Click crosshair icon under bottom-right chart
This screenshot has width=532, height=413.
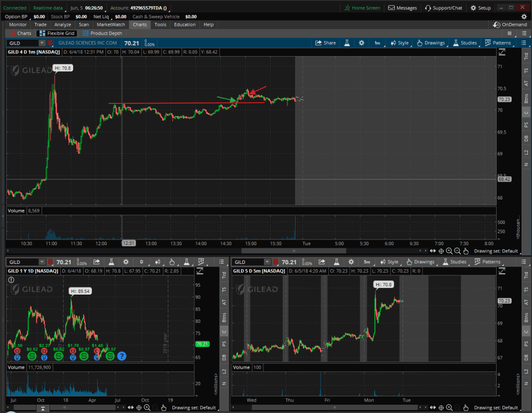[x=441, y=408]
